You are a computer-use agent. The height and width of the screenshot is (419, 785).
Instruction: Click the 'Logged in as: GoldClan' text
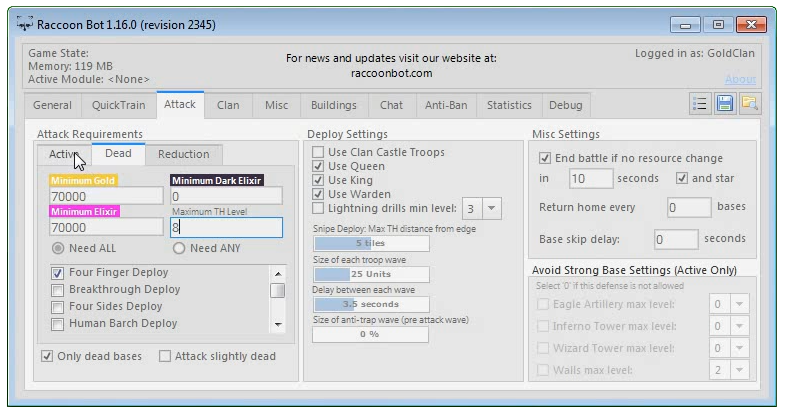point(695,53)
